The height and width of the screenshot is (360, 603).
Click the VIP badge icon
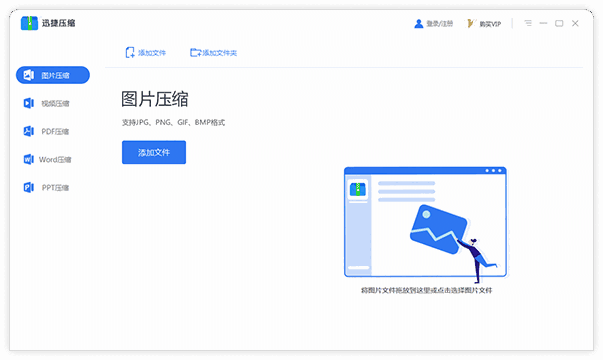pos(471,24)
